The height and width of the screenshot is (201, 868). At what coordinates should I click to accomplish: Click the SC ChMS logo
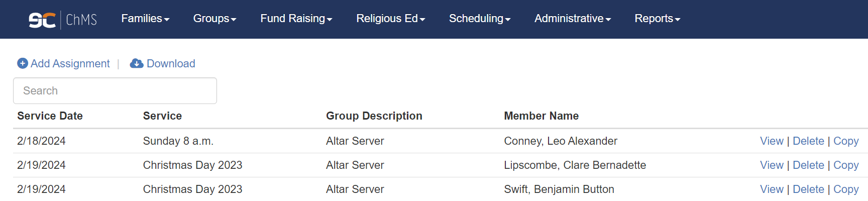(63, 20)
